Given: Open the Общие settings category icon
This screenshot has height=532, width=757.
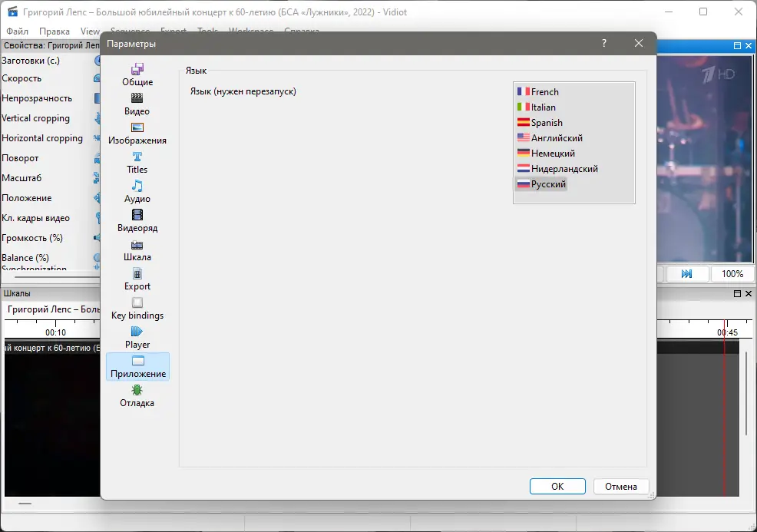Looking at the screenshot, I should coord(137,74).
